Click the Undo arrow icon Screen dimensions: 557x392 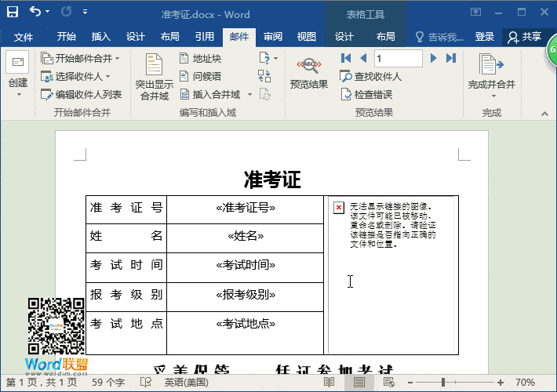tap(35, 13)
